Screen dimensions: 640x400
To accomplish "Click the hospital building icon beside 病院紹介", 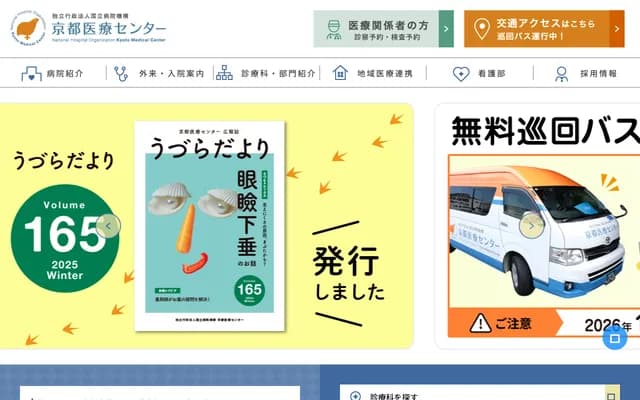I will pyautogui.click(x=31, y=74).
